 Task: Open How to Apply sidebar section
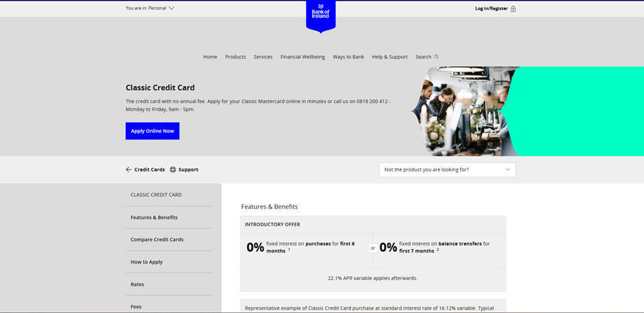click(x=146, y=262)
